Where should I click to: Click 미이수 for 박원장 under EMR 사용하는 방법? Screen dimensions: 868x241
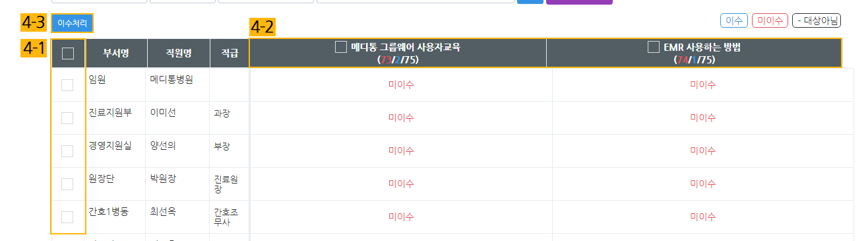pyautogui.click(x=703, y=184)
